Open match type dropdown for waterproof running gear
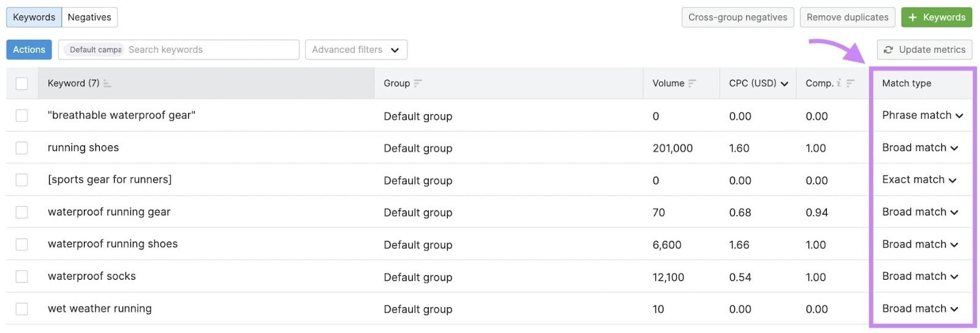This screenshot has width=980, height=333. [x=920, y=212]
